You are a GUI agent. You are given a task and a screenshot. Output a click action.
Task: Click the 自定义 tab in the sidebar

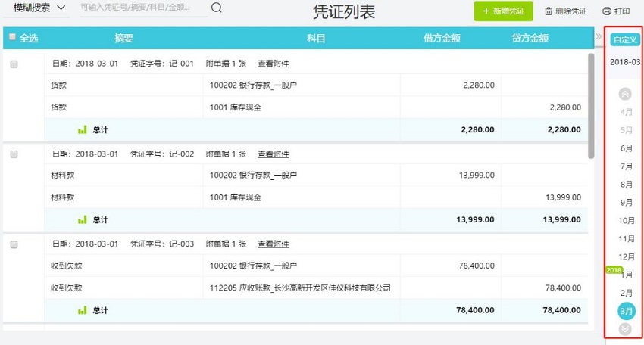(x=625, y=39)
